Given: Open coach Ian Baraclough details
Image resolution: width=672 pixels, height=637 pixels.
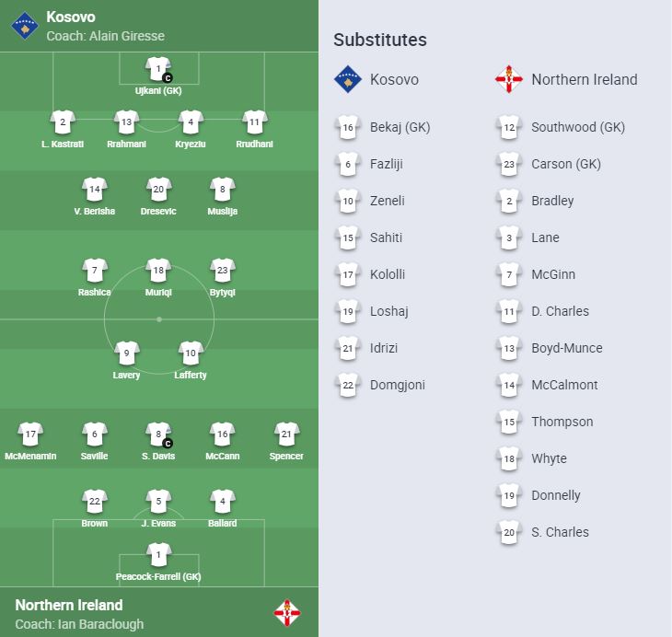Looking at the screenshot, I should [x=81, y=623].
